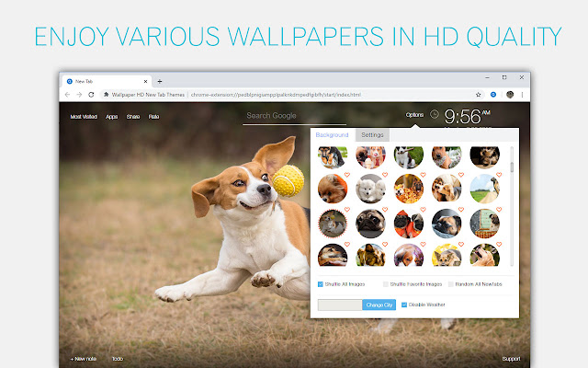Open the blue extension icon in the toolbar
The width and height of the screenshot is (588, 368).
pyautogui.click(x=493, y=95)
